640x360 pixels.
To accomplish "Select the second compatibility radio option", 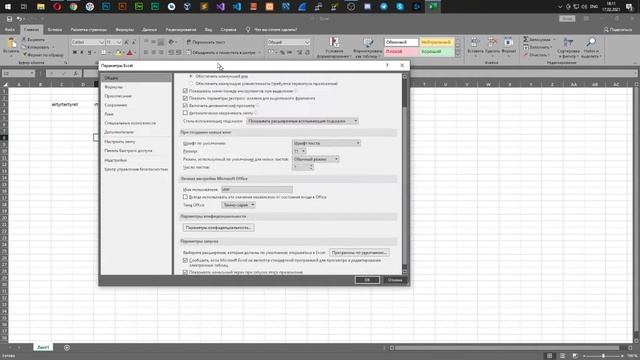I will [x=191, y=83].
